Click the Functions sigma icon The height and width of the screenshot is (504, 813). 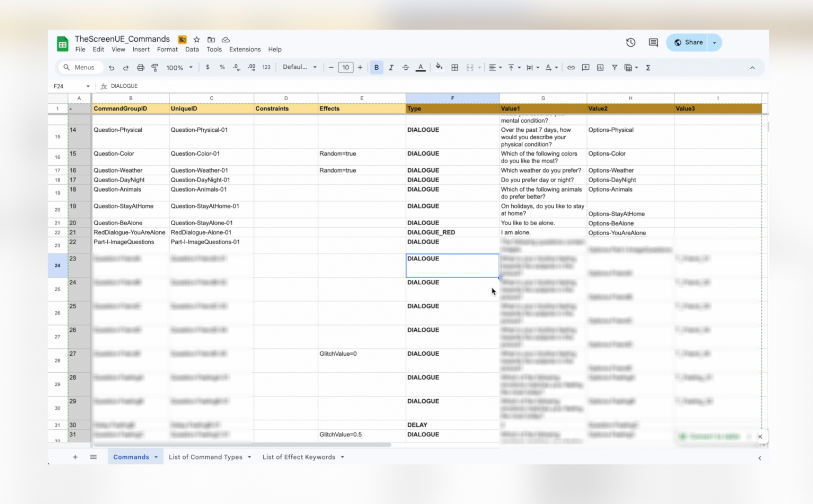pyautogui.click(x=648, y=68)
